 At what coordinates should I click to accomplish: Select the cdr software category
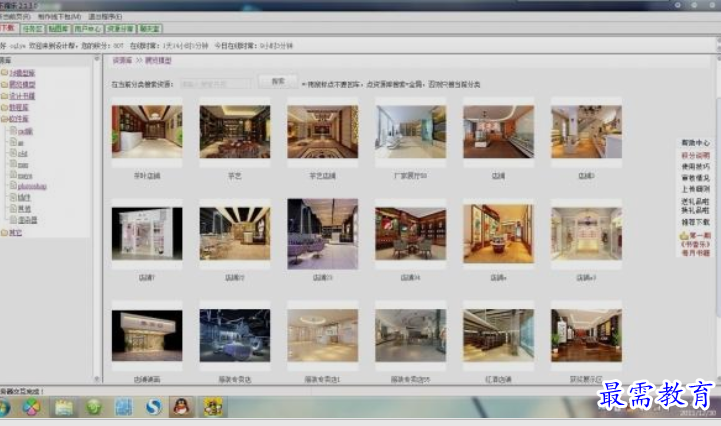click(22, 154)
